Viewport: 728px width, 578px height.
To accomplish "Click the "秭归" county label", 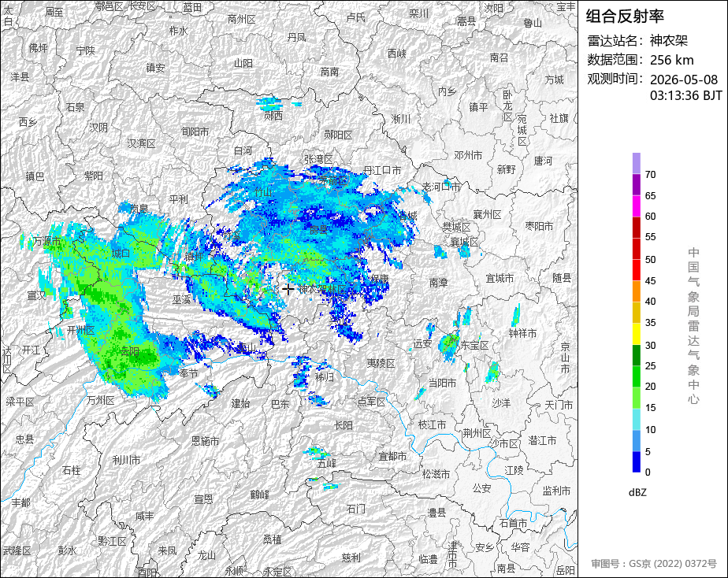I will point(325,377).
